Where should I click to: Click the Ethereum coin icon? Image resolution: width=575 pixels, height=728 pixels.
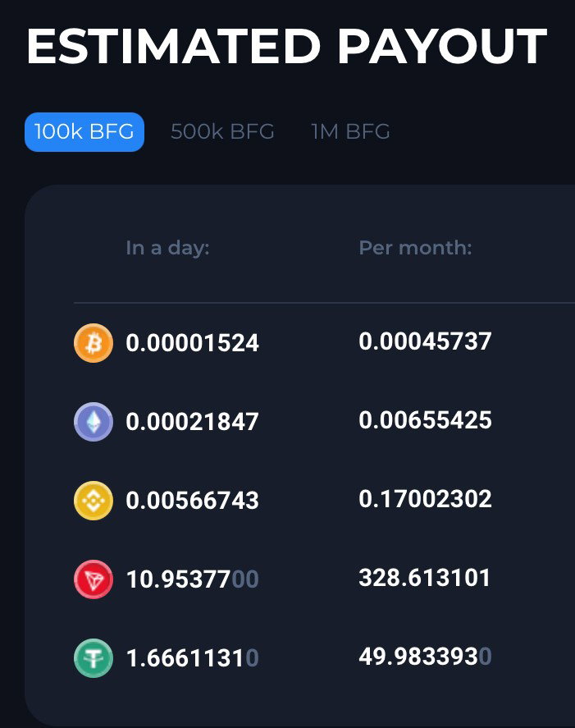(94, 422)
